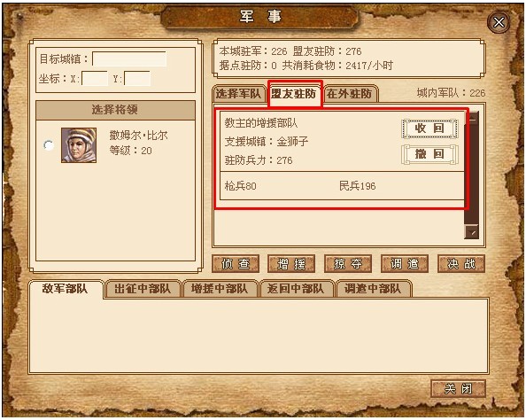This screenshot has height=420, width=526.
Task: Switch to 选择军队 tab
Action: tap(239, 94)
